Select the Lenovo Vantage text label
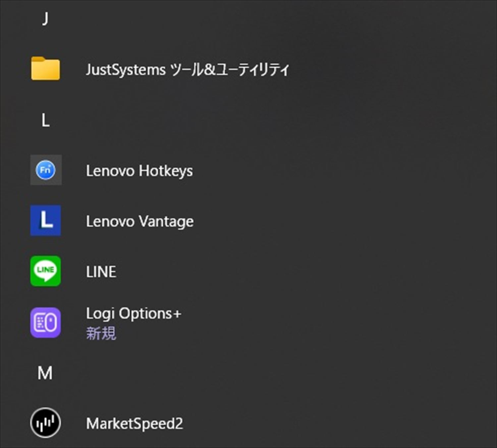497x448 pixels. pos(139,222)
